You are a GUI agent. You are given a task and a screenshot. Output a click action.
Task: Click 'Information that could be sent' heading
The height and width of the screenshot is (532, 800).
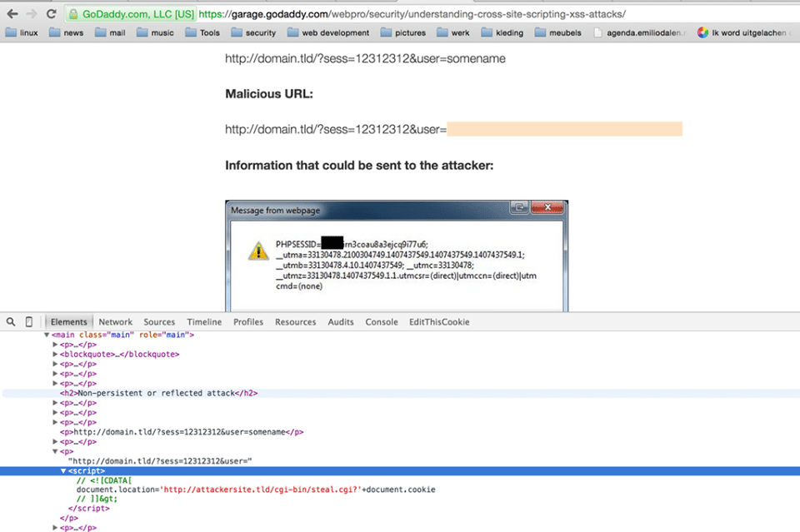pos(359,166)
